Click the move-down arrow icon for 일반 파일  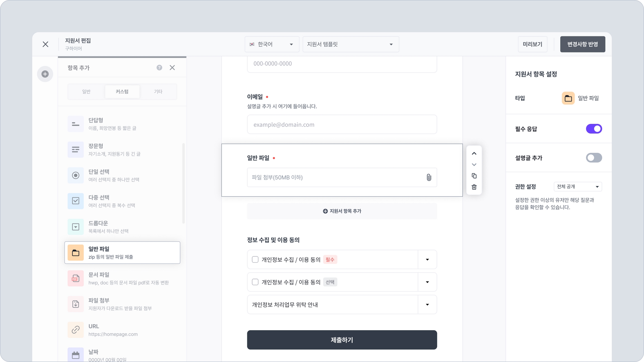pos(474,165)
